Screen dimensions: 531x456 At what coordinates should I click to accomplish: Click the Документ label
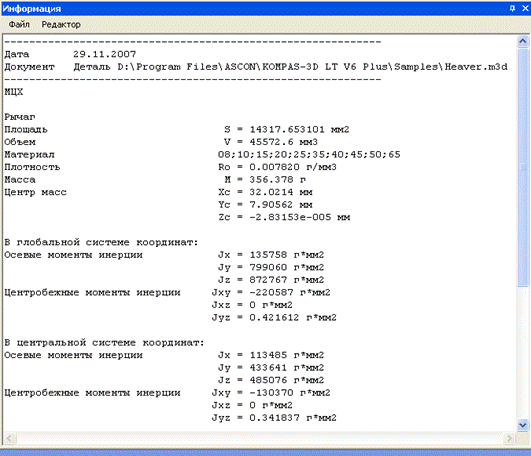[x=29, y=67]
